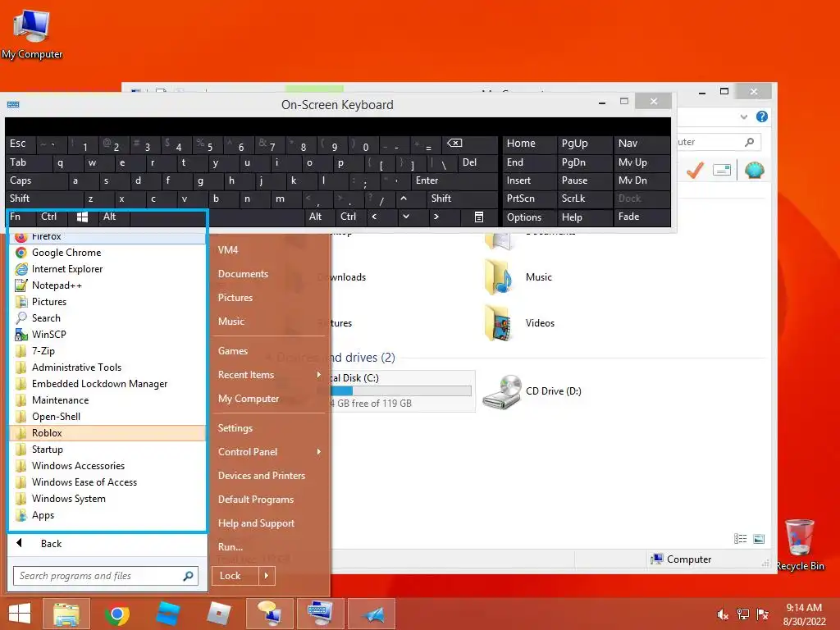Expand the Administrative Tools folder
Viewport: 840px width, 630px height.
[x=107, y=367]
